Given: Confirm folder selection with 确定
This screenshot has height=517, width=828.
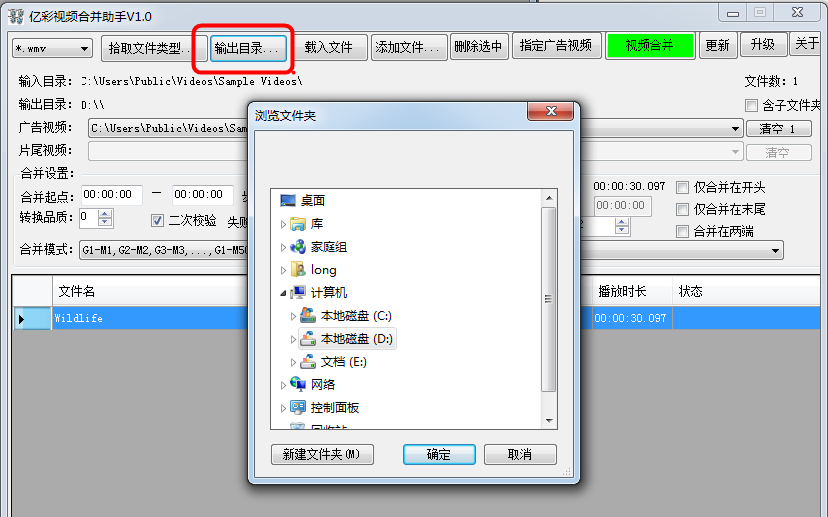Looking at the screenshot, I should (439, 455).
